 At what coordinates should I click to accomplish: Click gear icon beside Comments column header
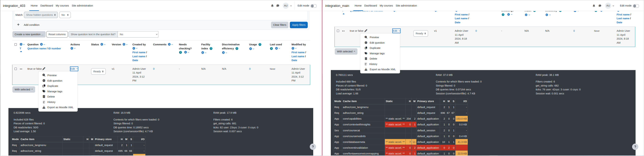pos(169,44)
